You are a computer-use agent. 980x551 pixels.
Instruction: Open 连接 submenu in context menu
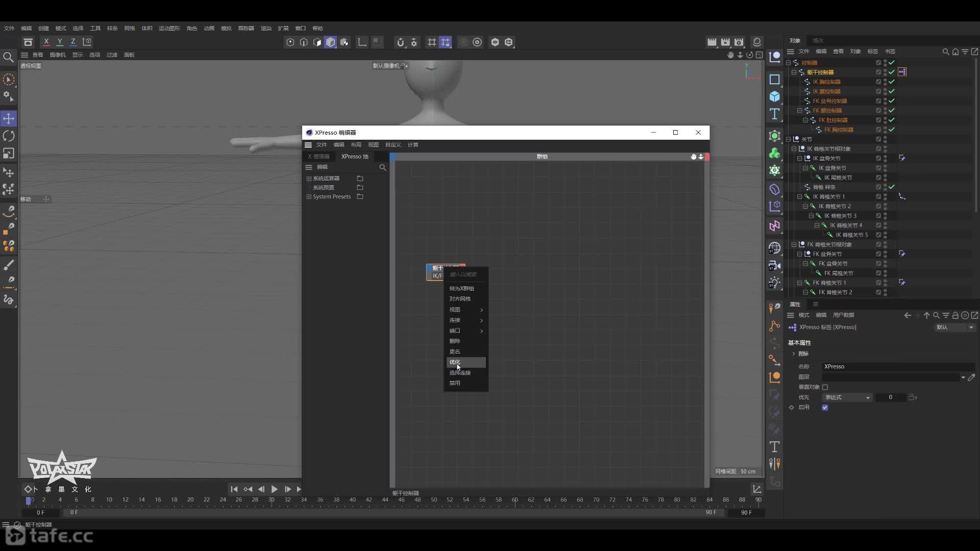[465, 320]
